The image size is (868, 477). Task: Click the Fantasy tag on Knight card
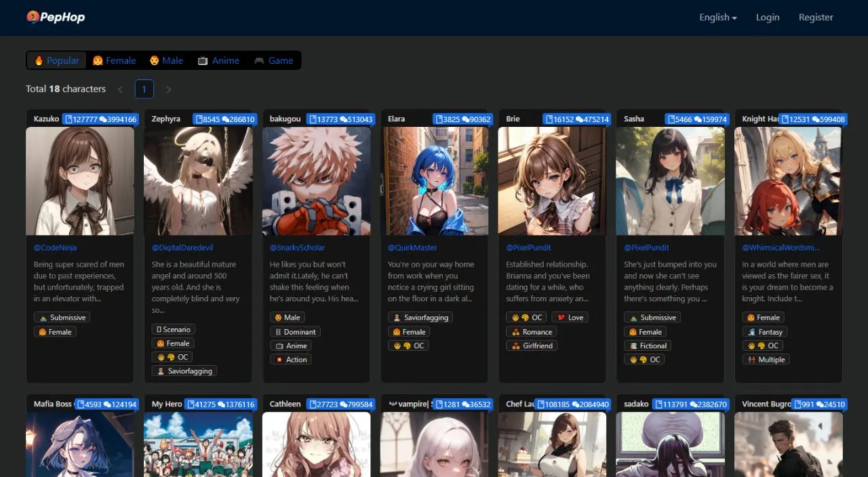tap(765, 332)
